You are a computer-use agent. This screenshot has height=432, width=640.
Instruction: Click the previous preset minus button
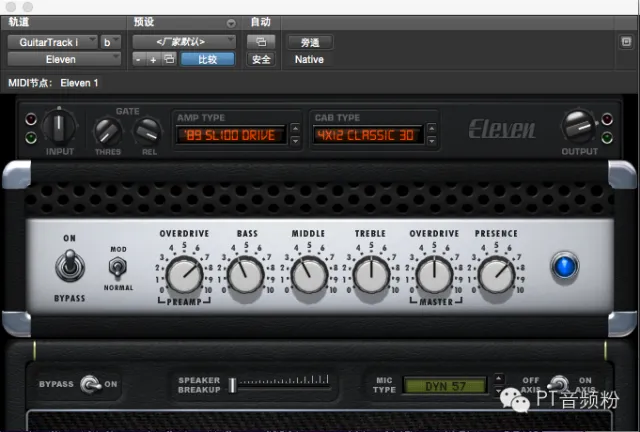[138, 60]
